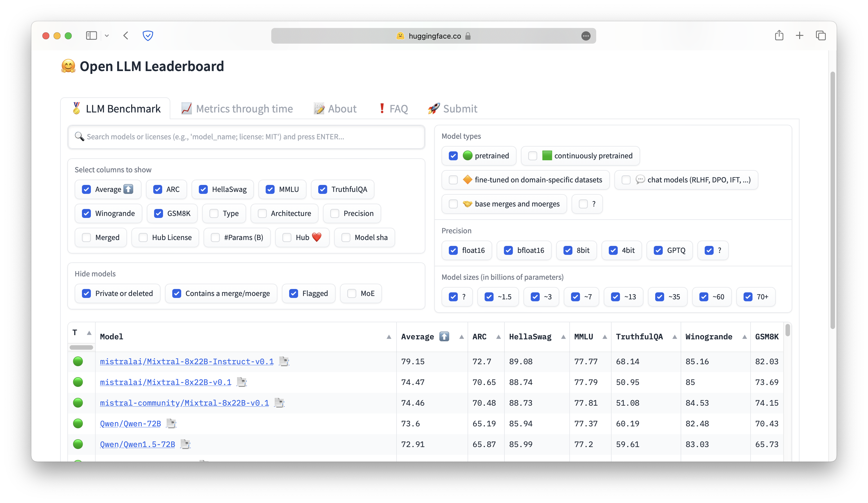Open the FAQ tab
Image resolution: width=868 pixels, height=503 pixels.
[x=393, y=109]
